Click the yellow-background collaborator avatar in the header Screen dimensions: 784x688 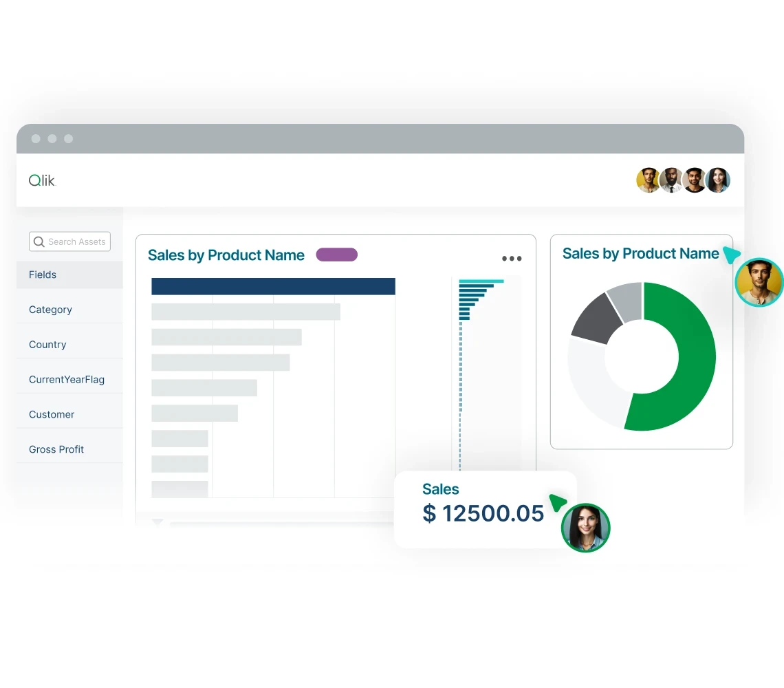tap(648, 180)
